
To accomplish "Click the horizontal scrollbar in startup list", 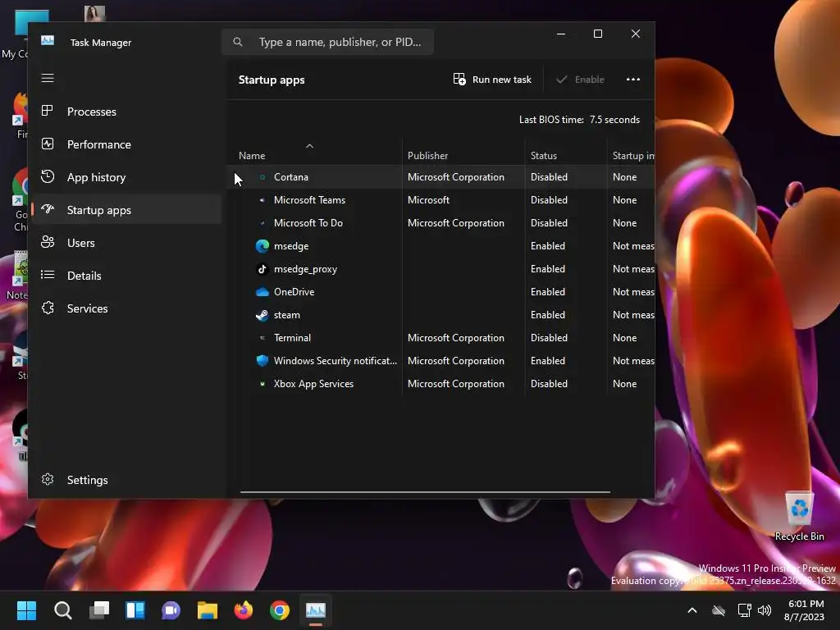I will pyautogui.click(x=425, y=491).
